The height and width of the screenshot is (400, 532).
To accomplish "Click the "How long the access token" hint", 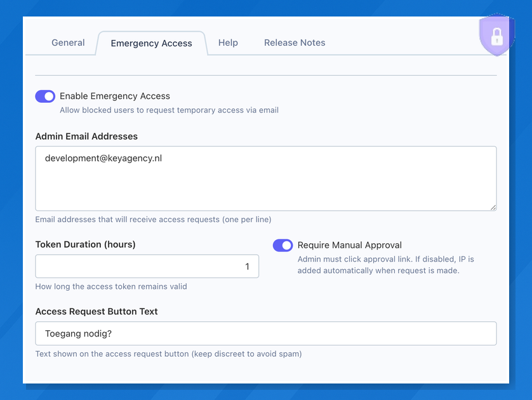I will [x=111, y=286].
